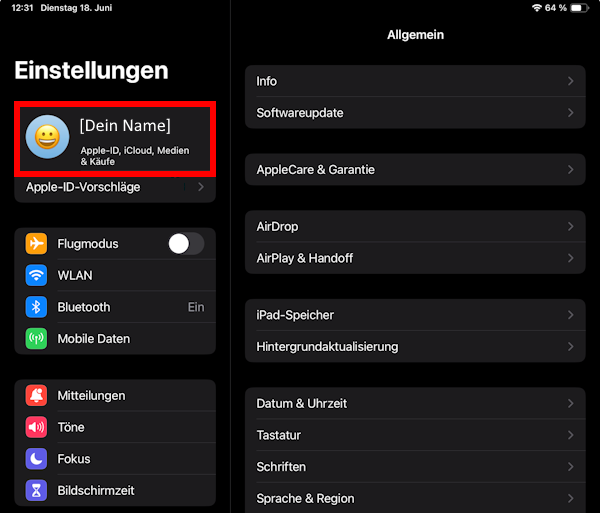
Task: Open iPad-Speicher
Action: click(x=415, y=315)
